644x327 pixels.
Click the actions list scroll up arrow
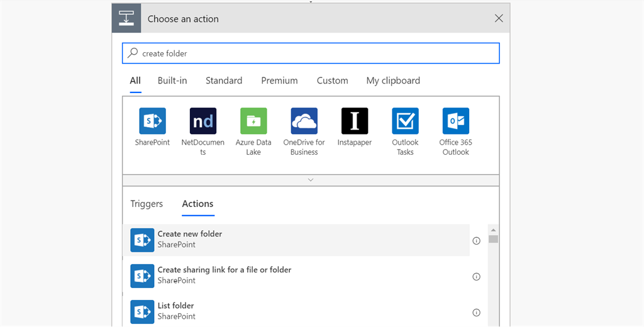coord(493,230)
